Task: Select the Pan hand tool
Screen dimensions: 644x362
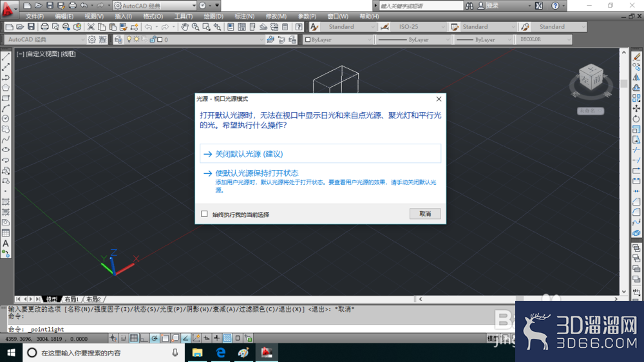Action: click(185, 26)
